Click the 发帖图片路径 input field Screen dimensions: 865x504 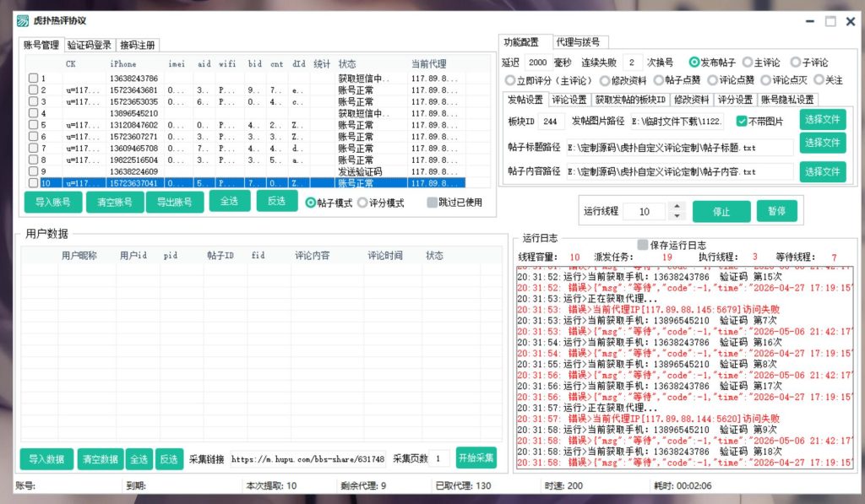click(677, 122)
